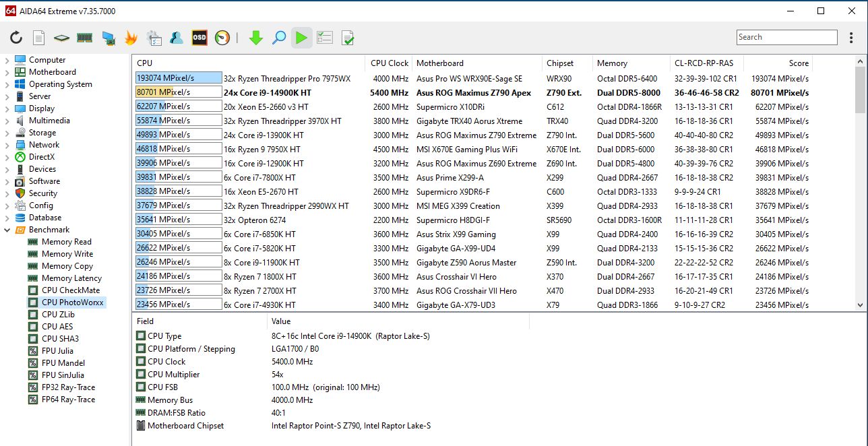Sort by the Score column header
Screen dimensions: 868x446
point(778,63)
